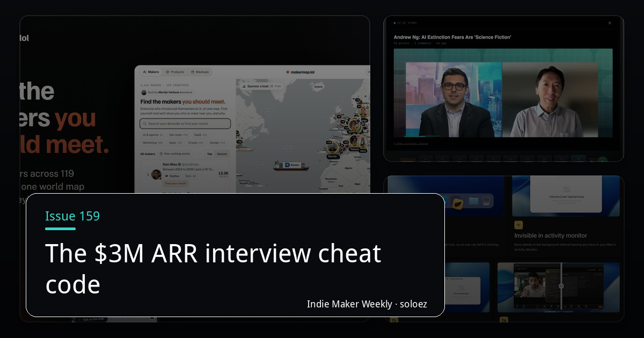Filter makers by Marketing category
Screen dimensions: 644x338
tap(153, 143)
